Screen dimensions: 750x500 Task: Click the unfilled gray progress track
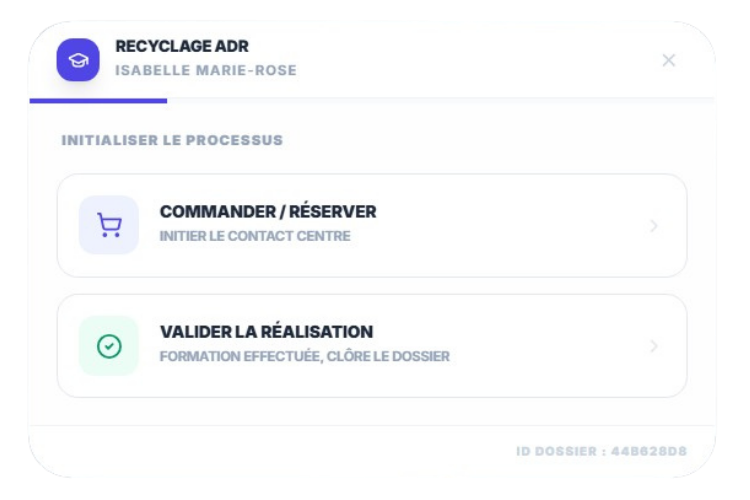(440, 100)
